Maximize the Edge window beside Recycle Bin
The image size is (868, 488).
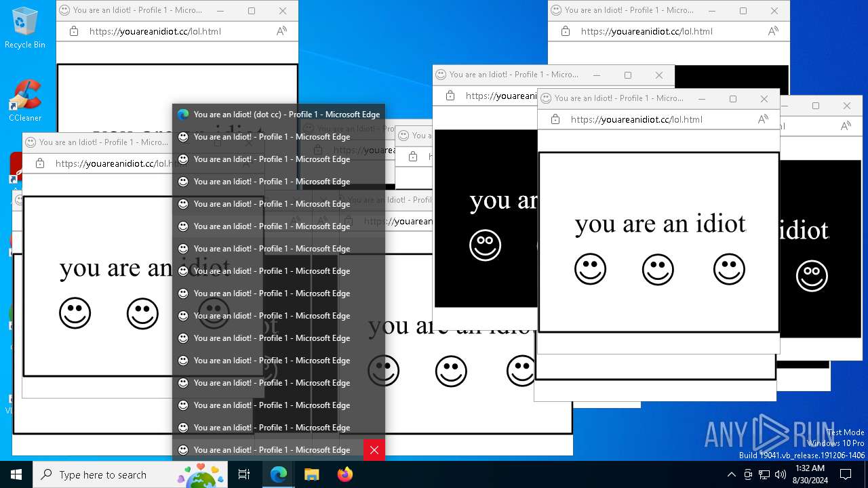tap(252, 11)
